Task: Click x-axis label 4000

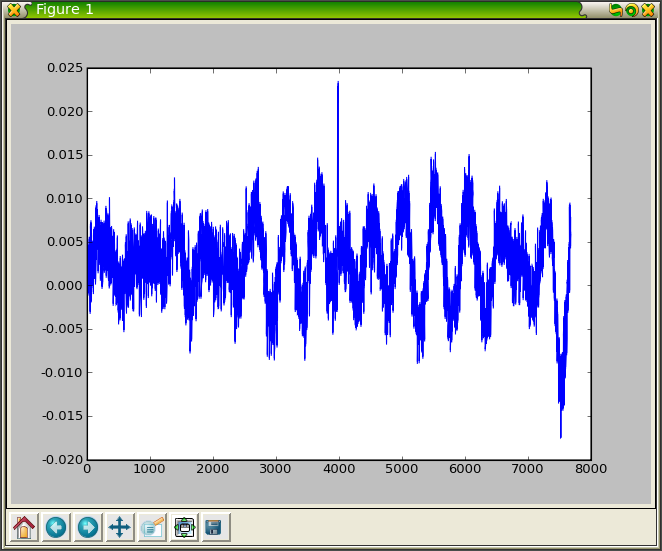Action: tap(339, 469)
